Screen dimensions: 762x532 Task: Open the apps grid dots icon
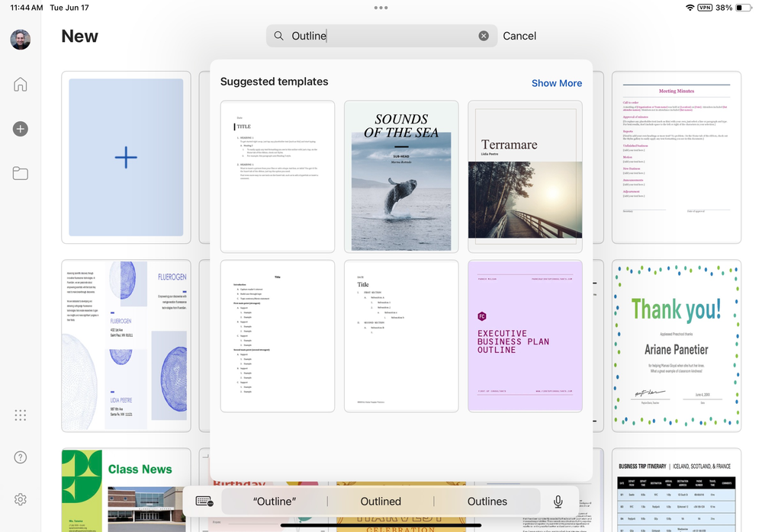click(21, 415)
